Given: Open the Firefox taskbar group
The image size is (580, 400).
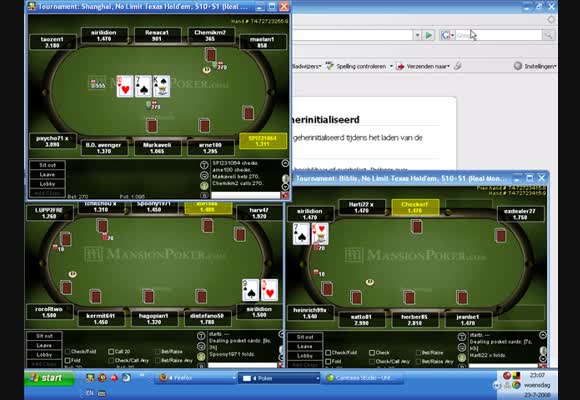Looking at the screenshot, I should point(196,378).
